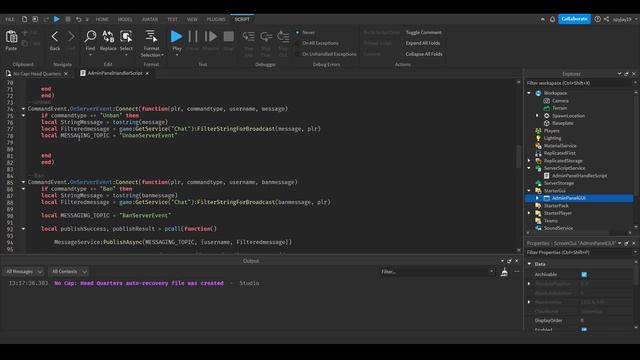Switch to the TEST ribbon tab
640x360 pixels.
pyautogui.click(x=172, y=19)
